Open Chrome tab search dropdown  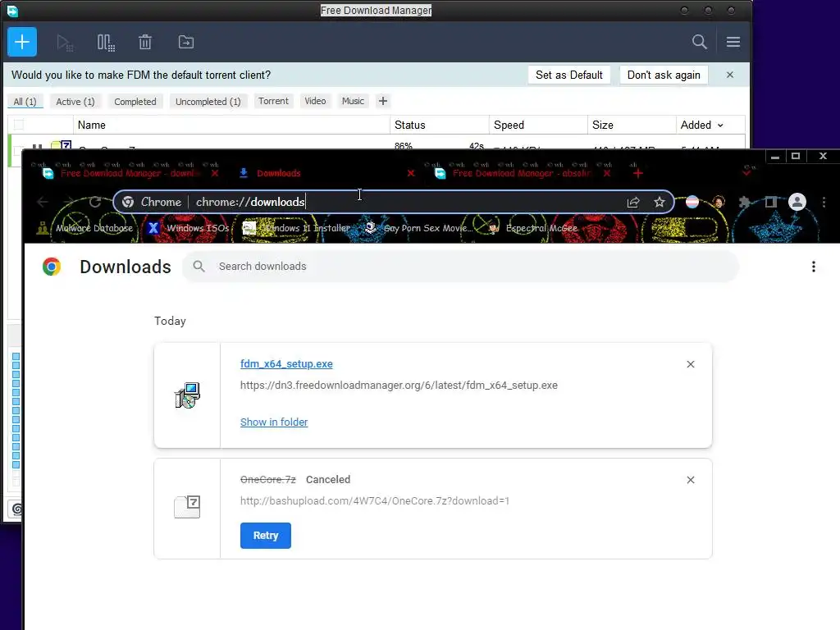pyautogui.click(x=746, y=172)
